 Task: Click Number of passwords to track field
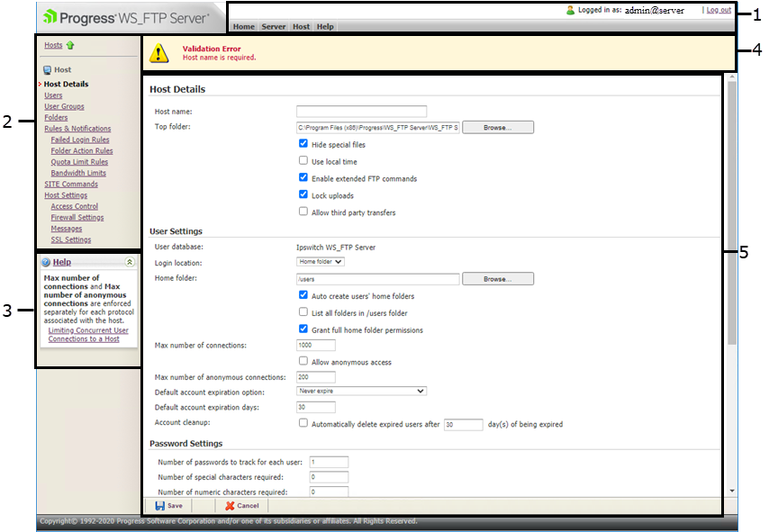329,462
